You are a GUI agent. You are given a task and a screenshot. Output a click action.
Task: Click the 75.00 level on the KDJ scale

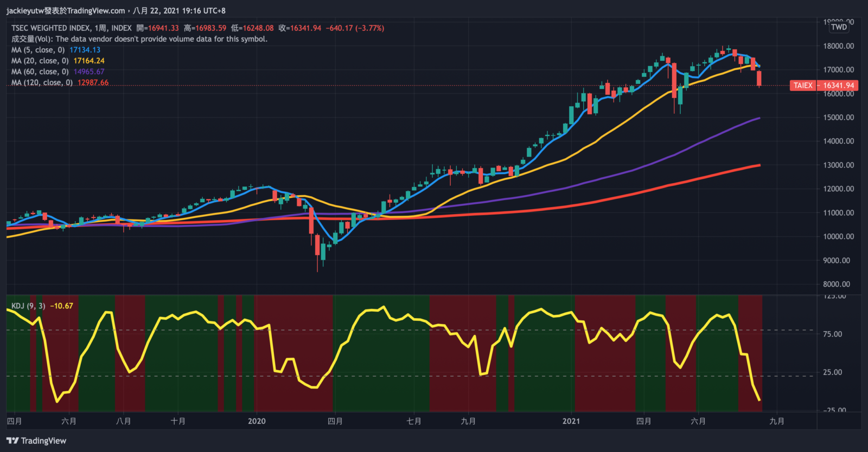(x=832, y=334)
